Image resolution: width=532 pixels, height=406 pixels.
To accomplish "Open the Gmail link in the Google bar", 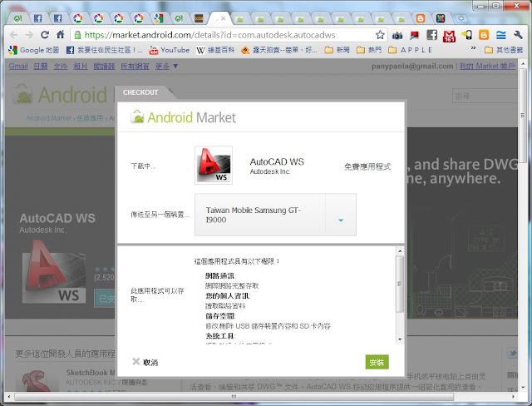I will pos(18,66).
